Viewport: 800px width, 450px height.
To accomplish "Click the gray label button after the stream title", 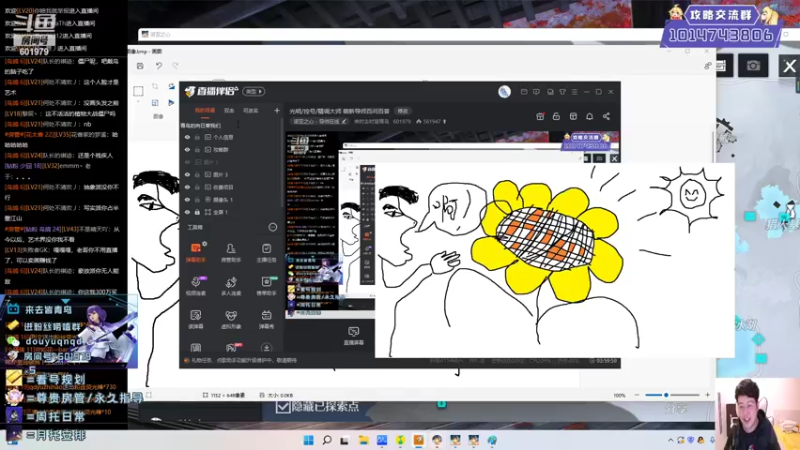I will point(403,111).
